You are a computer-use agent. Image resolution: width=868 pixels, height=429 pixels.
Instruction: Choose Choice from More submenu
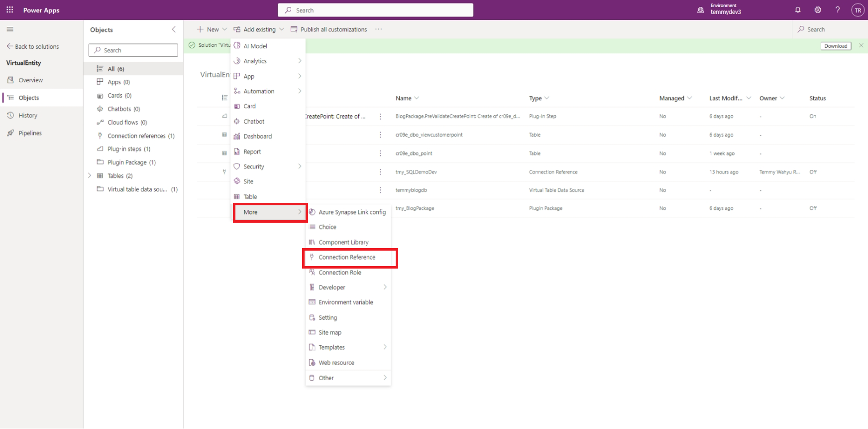click(x=348, y=227)
